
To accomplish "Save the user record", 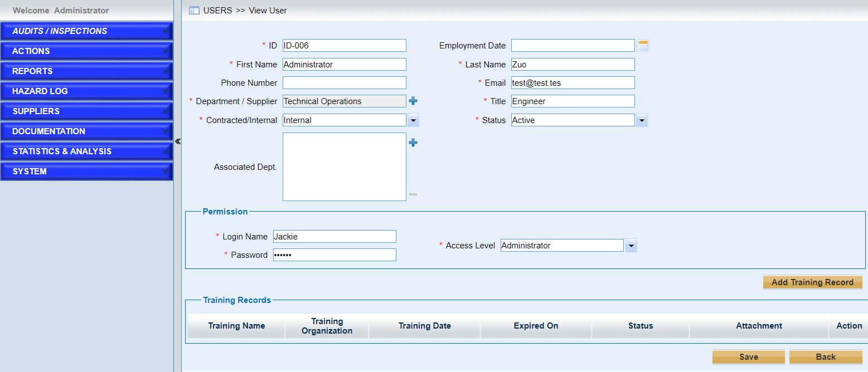I will pyautogui.click(x=748, y=357).
